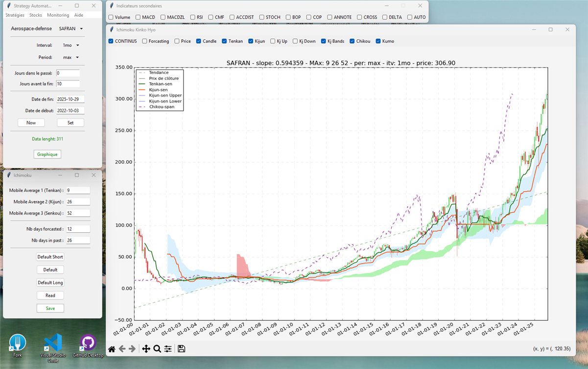
Task: Click the forward arrow in chart toolbar
Action: point(132,349)
